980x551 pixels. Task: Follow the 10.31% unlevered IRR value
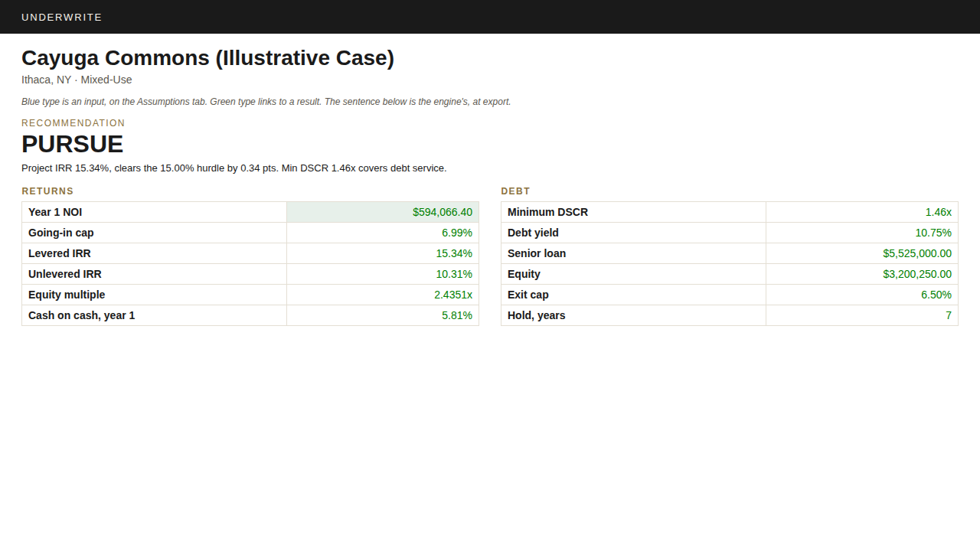pos(454,274)
